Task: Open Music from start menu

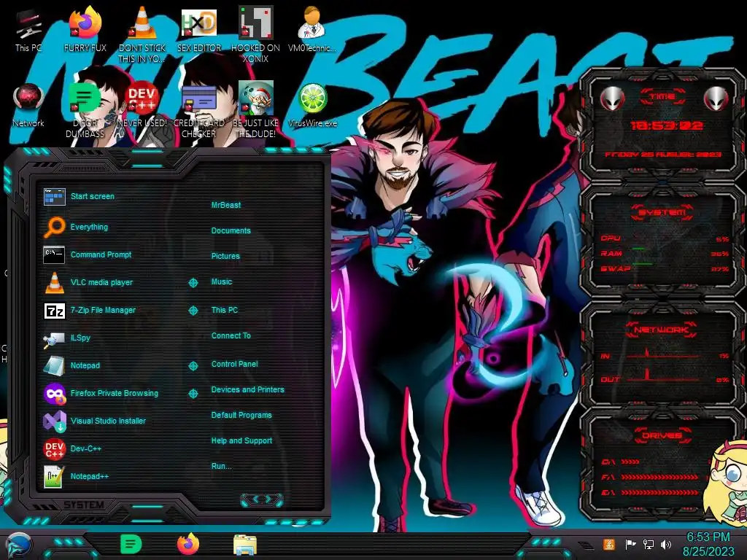Action: pyautogui.click(x=222, y=282)
